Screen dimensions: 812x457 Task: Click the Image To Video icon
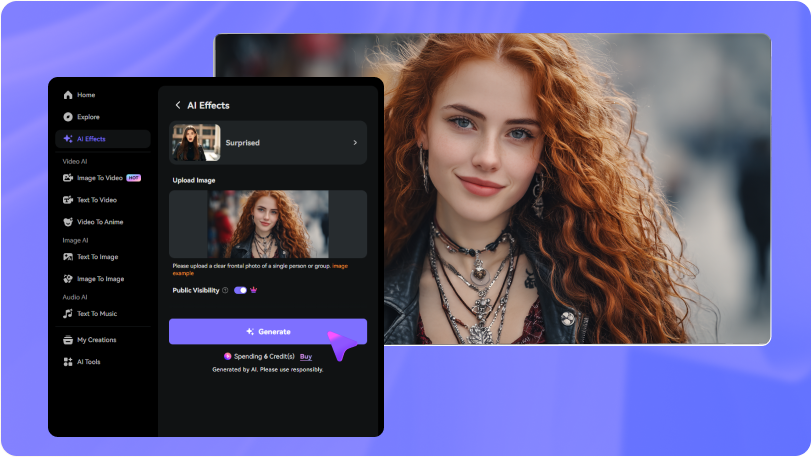pyautogui.click(x=68, y=178)
